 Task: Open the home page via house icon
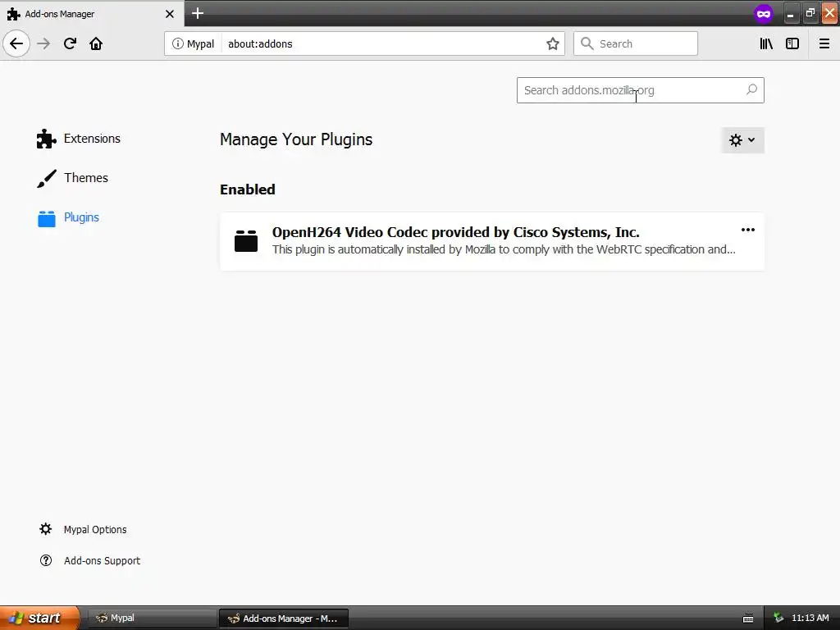pyautogui.click(x=96, y=43)
